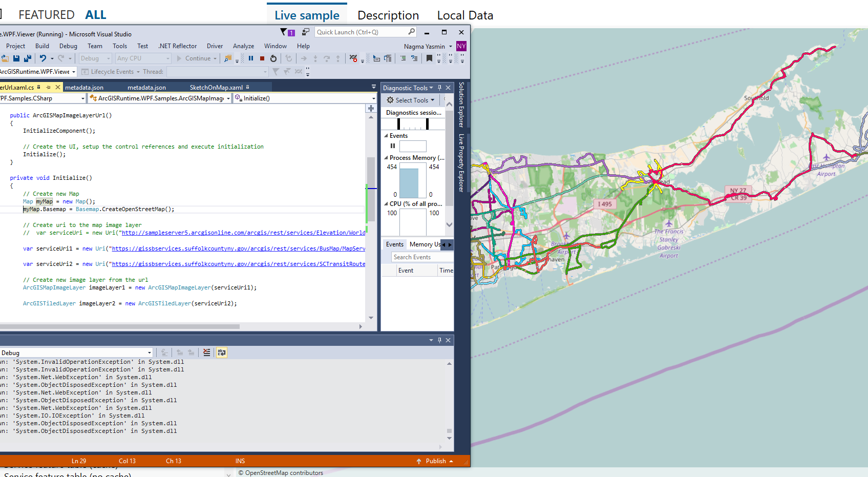The image size is (868, 477).
Task: Open the Lifecycle Events dropdown
Action: [138, 72]
